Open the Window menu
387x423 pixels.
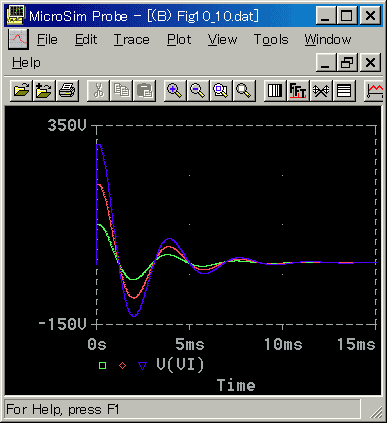(328, 40)
